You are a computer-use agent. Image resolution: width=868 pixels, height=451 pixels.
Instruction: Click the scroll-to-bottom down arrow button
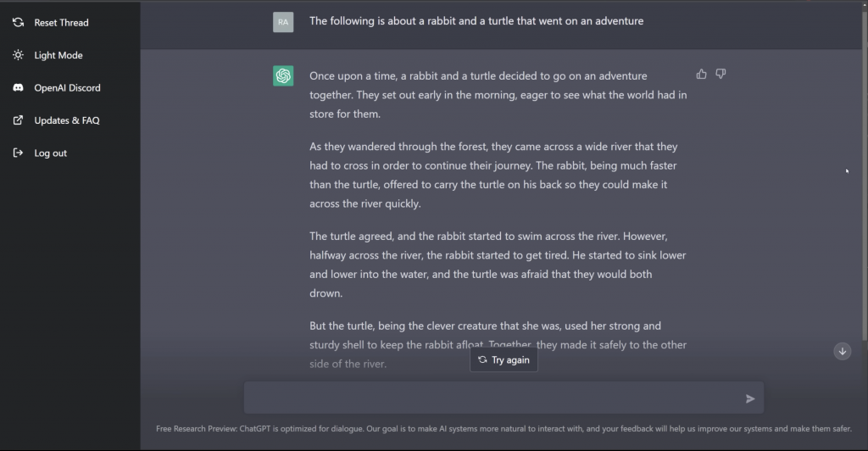coord(842,351)
